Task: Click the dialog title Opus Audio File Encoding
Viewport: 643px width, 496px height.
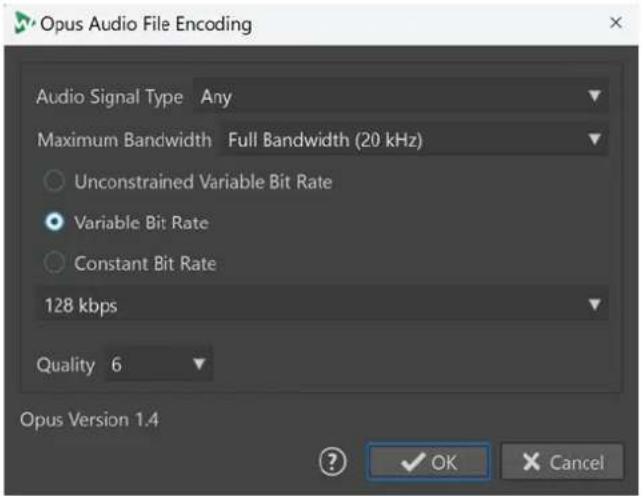Action: (146, 24)
